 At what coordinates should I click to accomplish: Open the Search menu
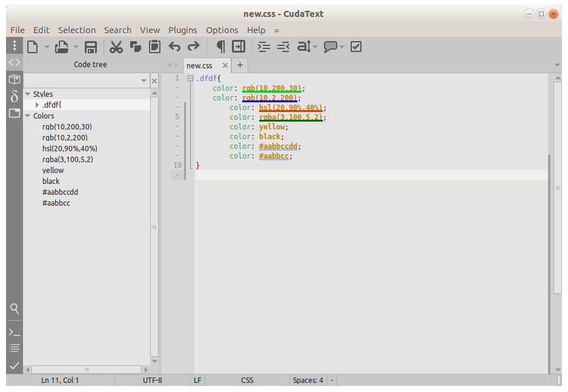[x=117, y=30]
